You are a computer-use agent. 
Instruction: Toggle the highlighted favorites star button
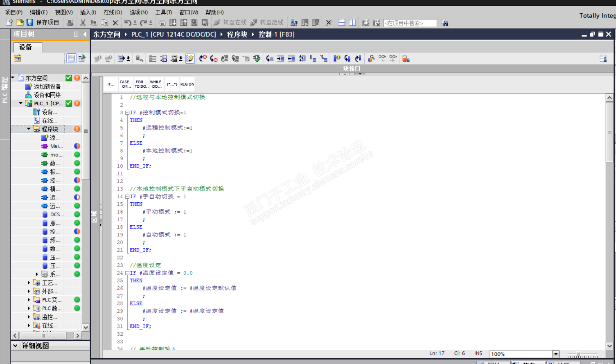point(190,59)
